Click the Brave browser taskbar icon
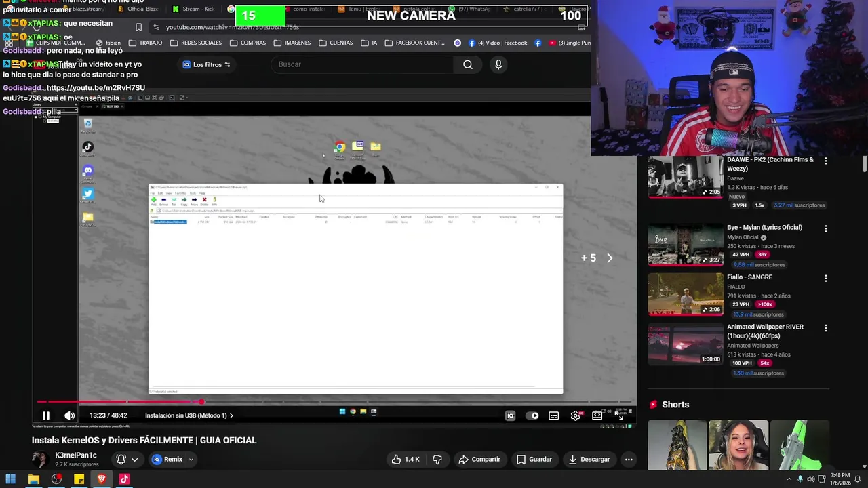 point(102,479)
